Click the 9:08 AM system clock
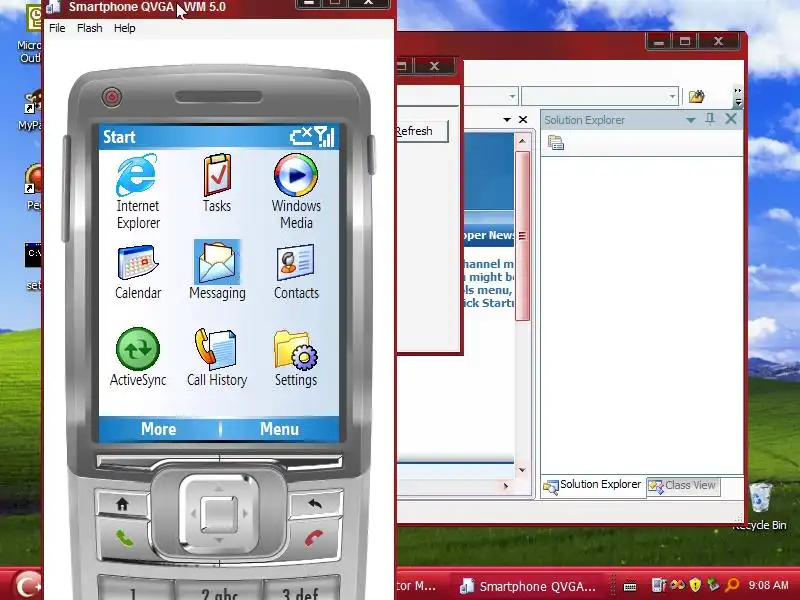 pyautogui.click(x=768, y=585)
